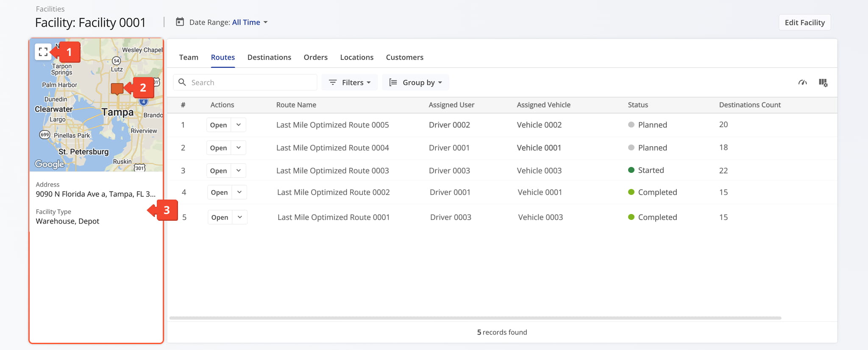Open the column settings icon
The height and width of the screenshot is (350, 868).
pos(823,83)
